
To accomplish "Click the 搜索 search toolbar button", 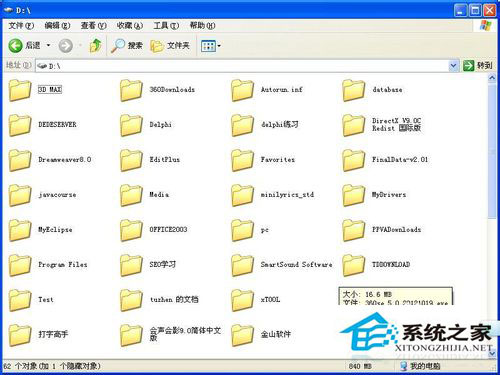I will tap(127, 45).
